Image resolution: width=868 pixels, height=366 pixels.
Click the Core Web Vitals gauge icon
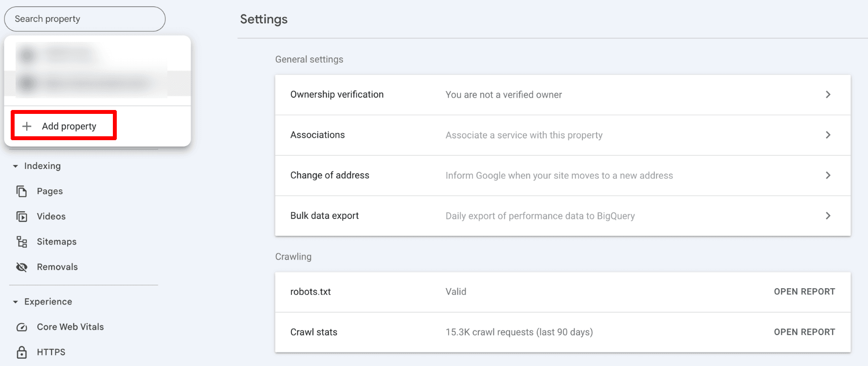coord(21,327)
